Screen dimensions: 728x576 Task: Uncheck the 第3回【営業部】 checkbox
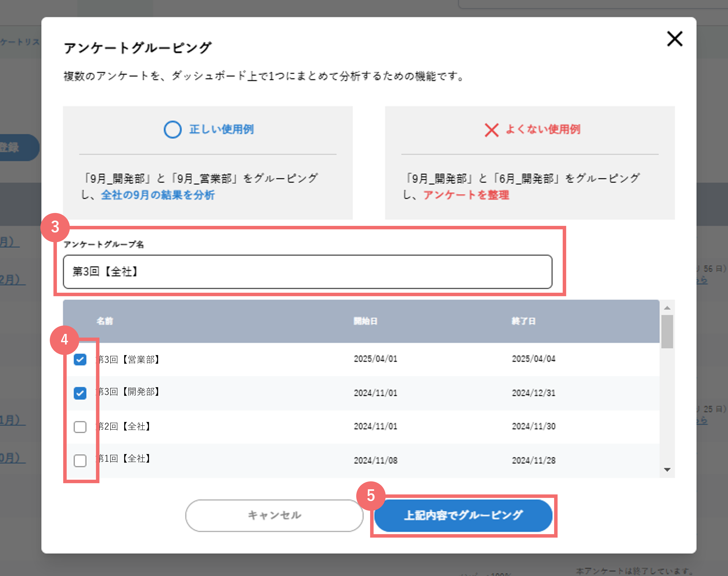pos(80,360)
